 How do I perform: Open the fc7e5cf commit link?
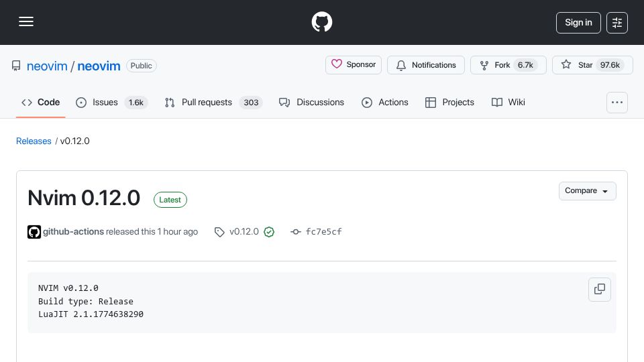(x=323, y=231)
